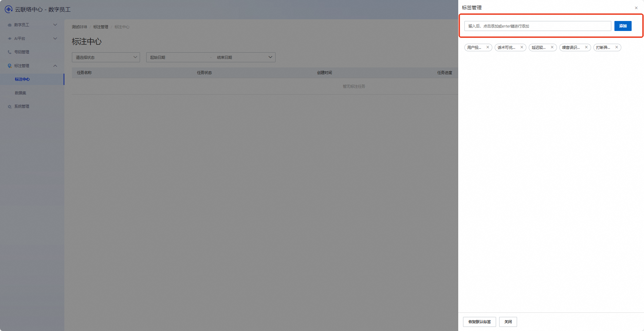The height and width of the screenshot is (331, 644).
Task: Click the 用户投... tag label
Action: click(x=474, y=47)
